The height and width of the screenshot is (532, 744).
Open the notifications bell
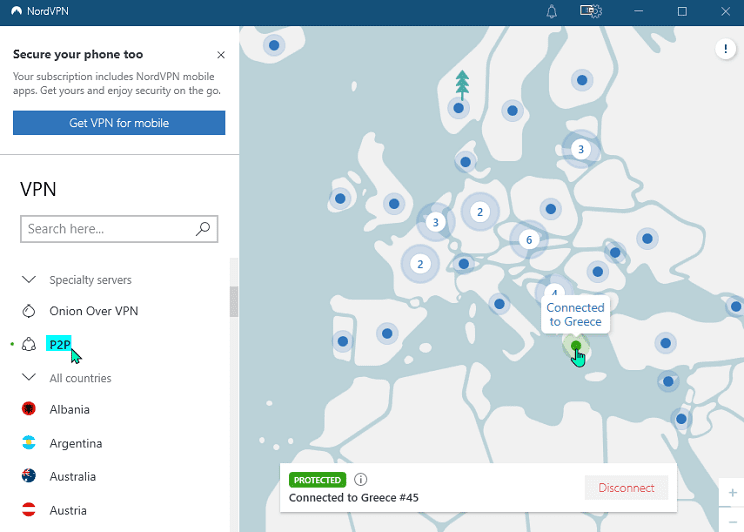(551, 11)
